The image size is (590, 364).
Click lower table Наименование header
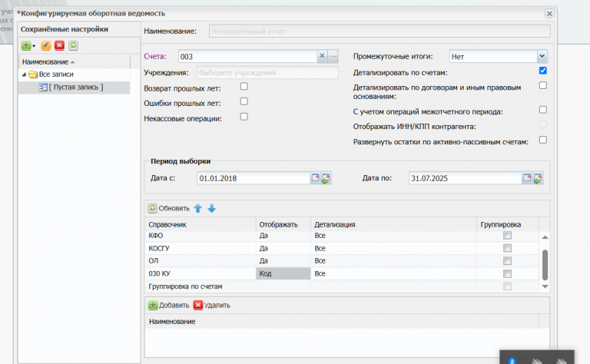pos(342,322)
